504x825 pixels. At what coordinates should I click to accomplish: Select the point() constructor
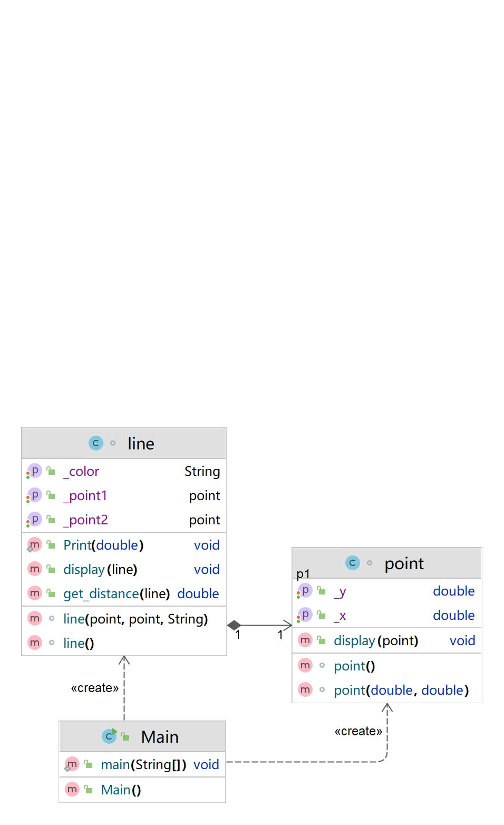[354, 666]
